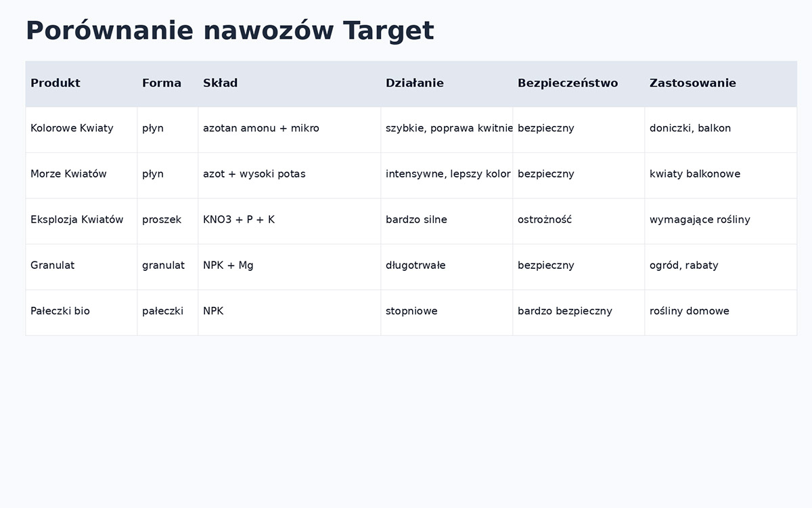The height and width of the screenshot is (508, 812).
Task: Click the 'Kolorowe Kwiaty' product cell
Action: coord(81,129)
